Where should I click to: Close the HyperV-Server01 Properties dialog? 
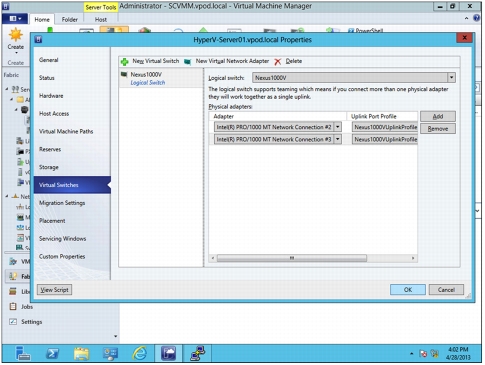(464, 38)
